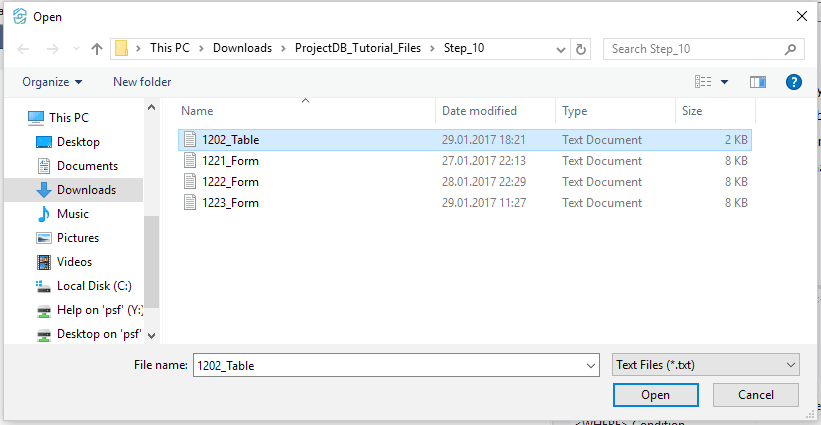Open the File name history dropdown
The width and height of the screenshot is (821, 425).
point(589,366)
